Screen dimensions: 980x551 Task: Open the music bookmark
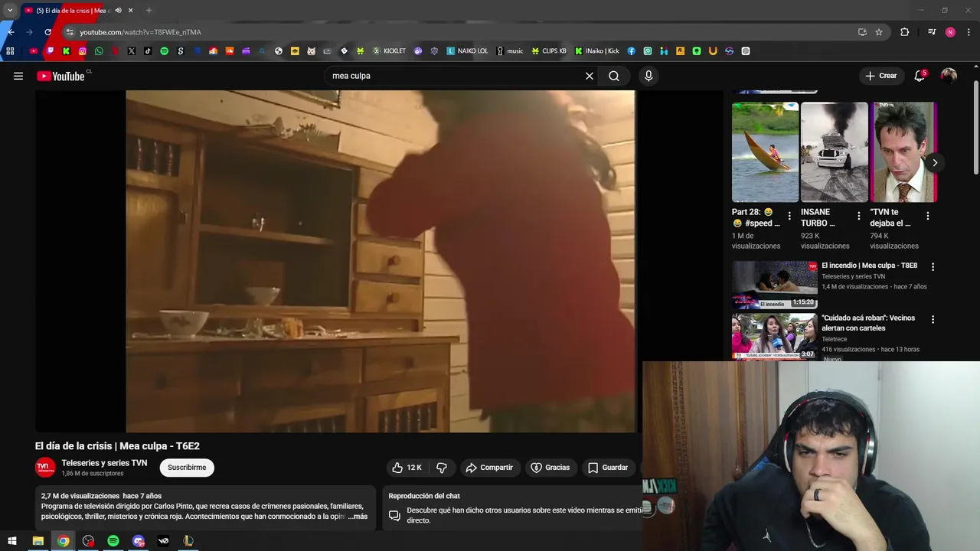(510, 51)
